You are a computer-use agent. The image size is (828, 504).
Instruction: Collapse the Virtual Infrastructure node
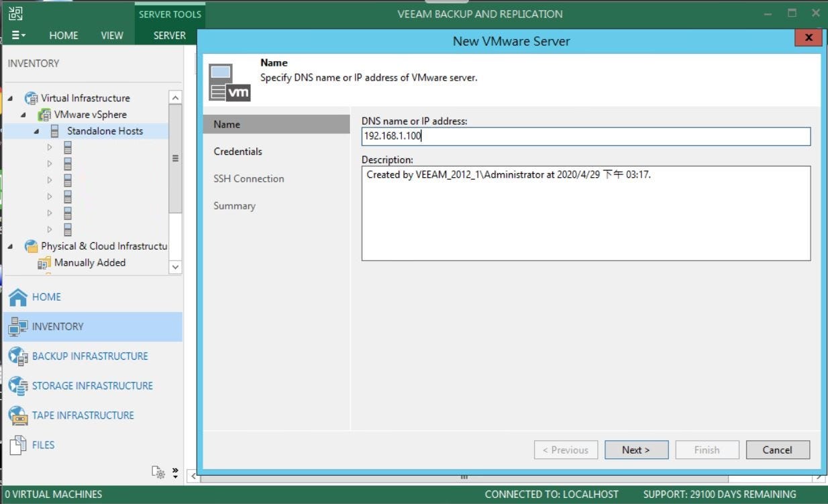point(10,99)
